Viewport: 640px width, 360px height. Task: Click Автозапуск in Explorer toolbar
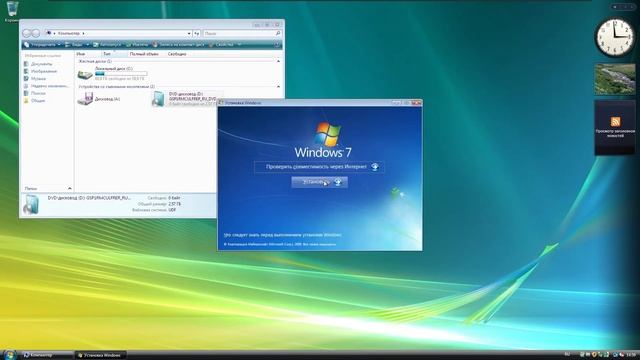point(107,44)
